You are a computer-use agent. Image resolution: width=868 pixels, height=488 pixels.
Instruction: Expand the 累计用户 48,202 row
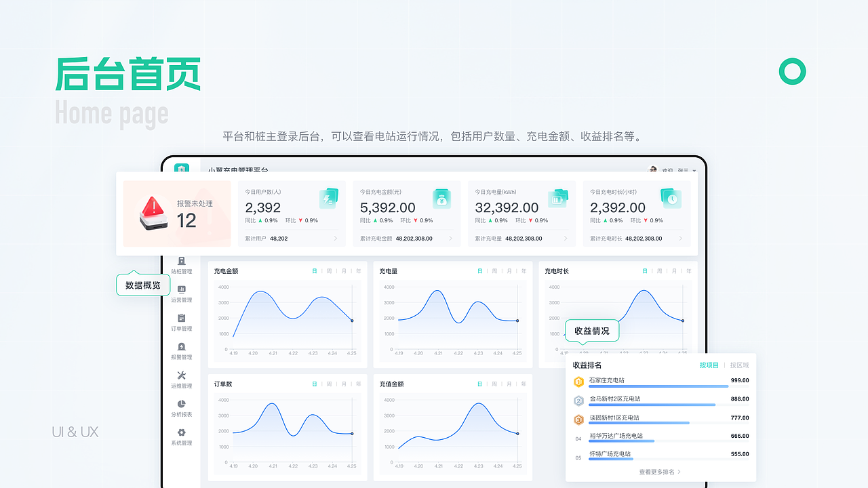[292, 238]
